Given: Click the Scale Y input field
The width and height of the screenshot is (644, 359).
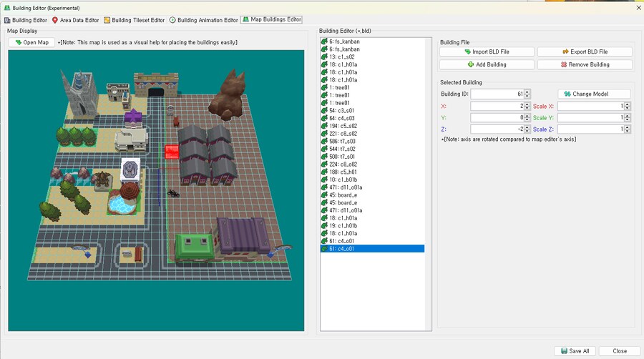Looking at the screenshot, I should click(x=590, y=117).
